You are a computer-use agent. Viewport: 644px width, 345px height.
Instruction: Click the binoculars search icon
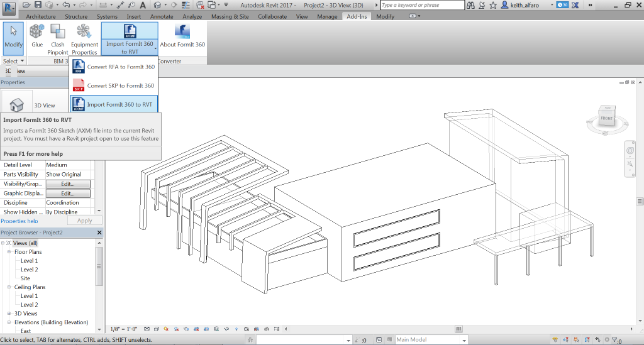470,5
